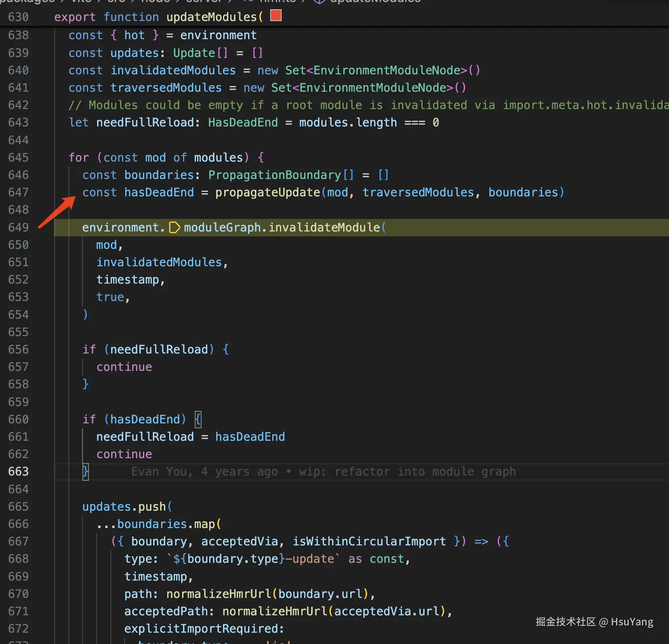This screenshot has width=669, height=644.
Task: Click 'as const' on line 668
Action: (x=377, y=559)
